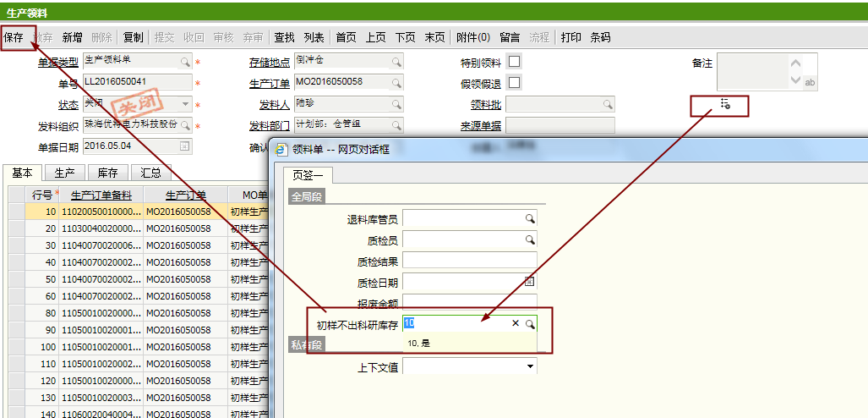Select the '10, 是' suggestion option

419,344
